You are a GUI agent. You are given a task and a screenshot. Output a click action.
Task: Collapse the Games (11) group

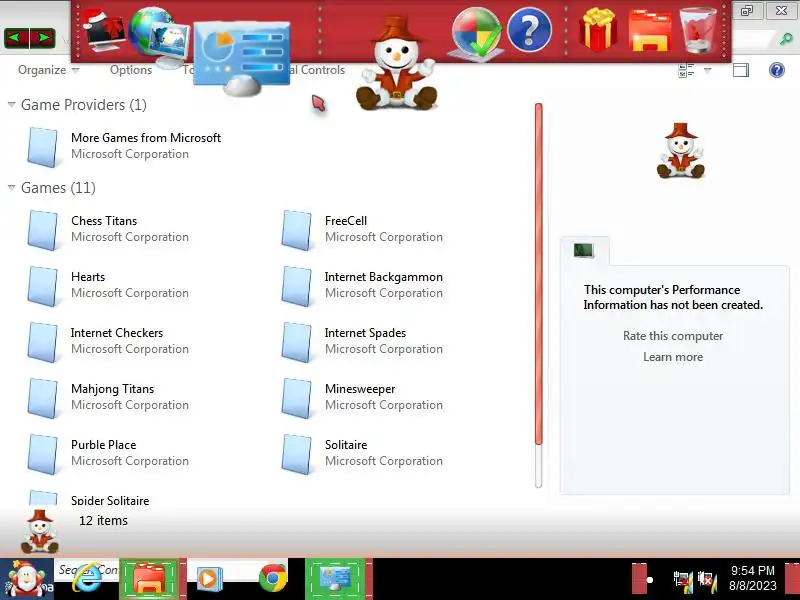(12, 188)
